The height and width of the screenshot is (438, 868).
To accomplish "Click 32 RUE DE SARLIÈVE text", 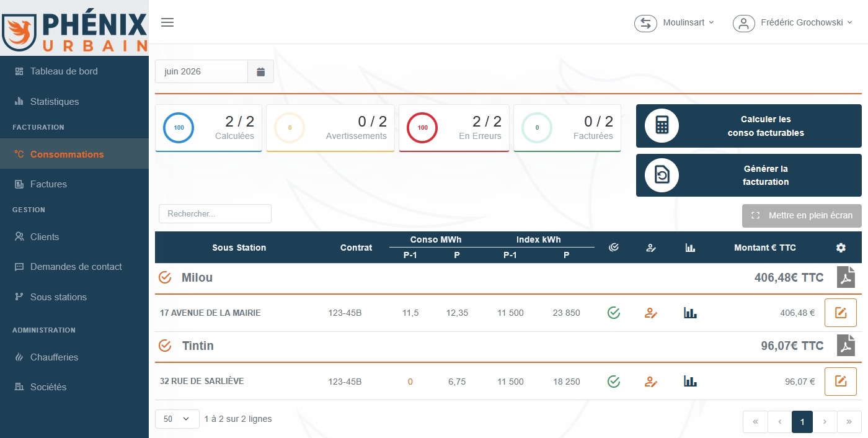I will (x=201, y=381).
